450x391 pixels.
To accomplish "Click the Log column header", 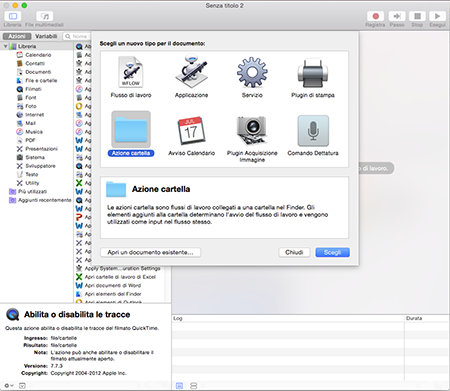I will pyautogui.click(x=288, y=318).
